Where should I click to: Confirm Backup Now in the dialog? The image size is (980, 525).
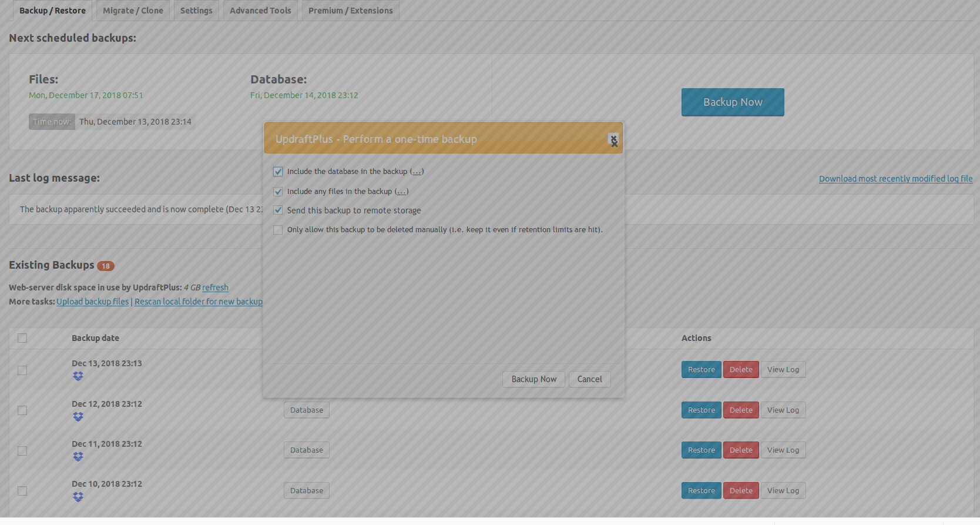pos(533,379)
